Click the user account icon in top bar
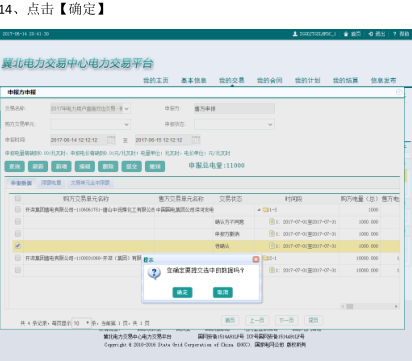 point(295,34)
